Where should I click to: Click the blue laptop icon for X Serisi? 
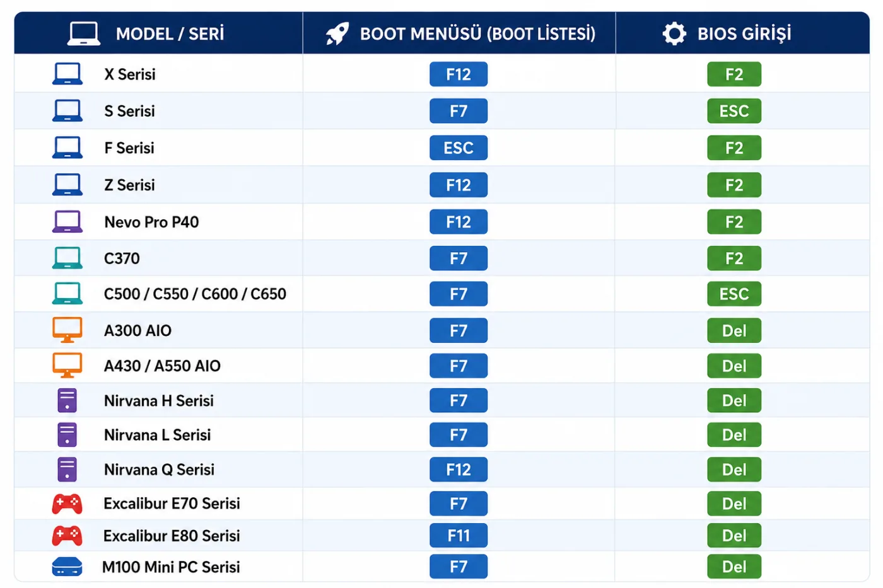coord(67,74)
